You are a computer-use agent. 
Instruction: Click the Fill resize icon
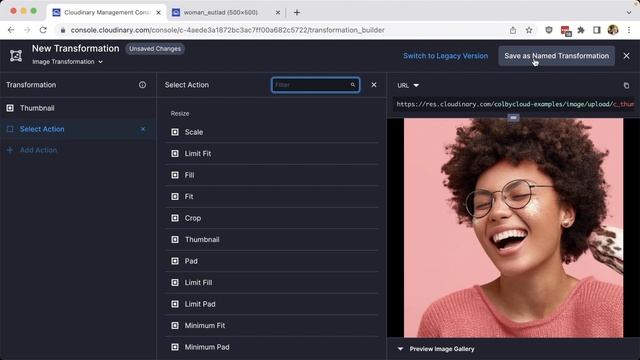pyautogui.click(x=175, y=175)
